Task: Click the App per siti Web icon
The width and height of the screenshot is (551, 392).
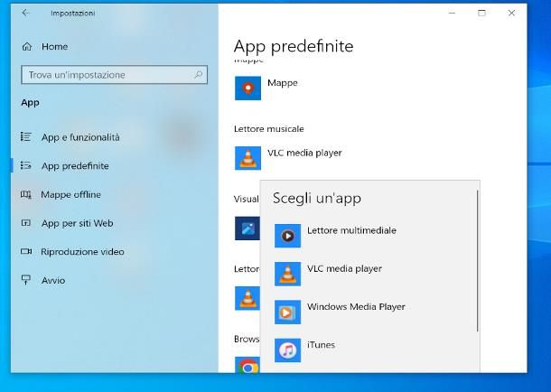Action: coord(26,223)
